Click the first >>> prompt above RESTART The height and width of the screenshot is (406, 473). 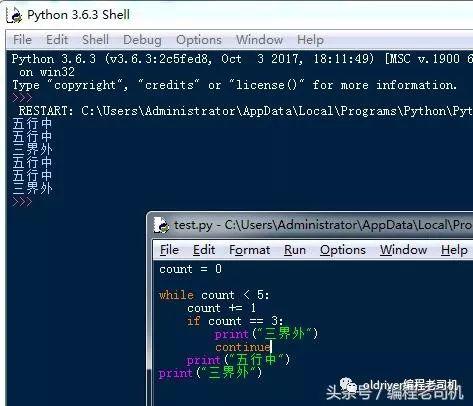tap(22, 98)
